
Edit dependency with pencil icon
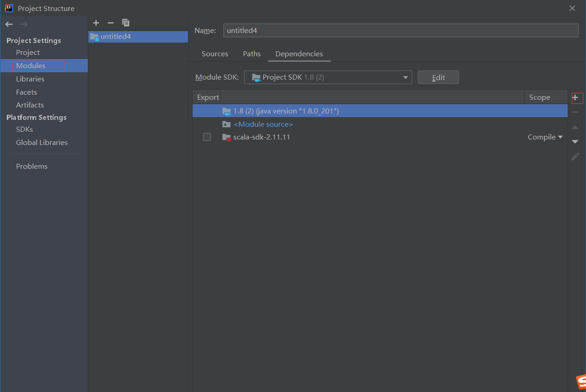[x=575, y=156]
